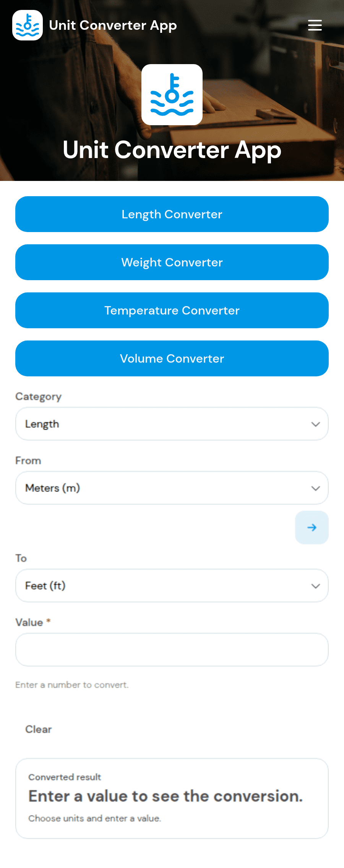The height and width of the screenshot is (868, 344).
Task: Click the Converted result panel
Action: click(172, 799)
